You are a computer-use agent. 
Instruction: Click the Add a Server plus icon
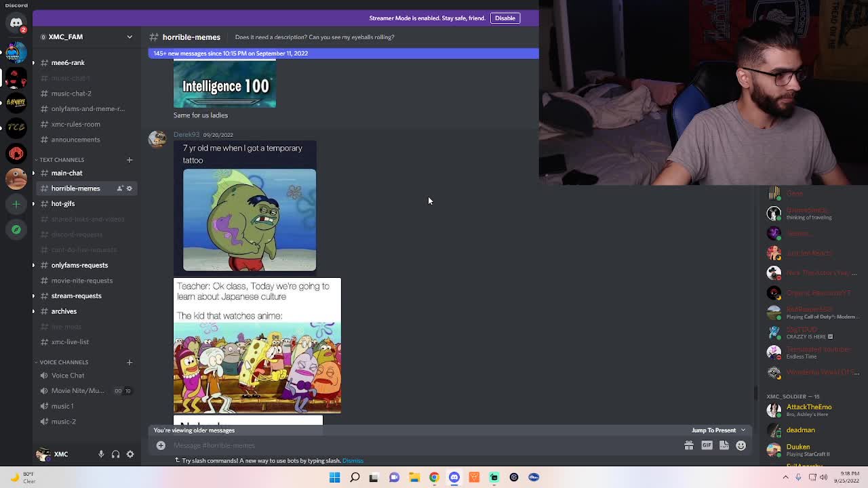tap(16, 204)
